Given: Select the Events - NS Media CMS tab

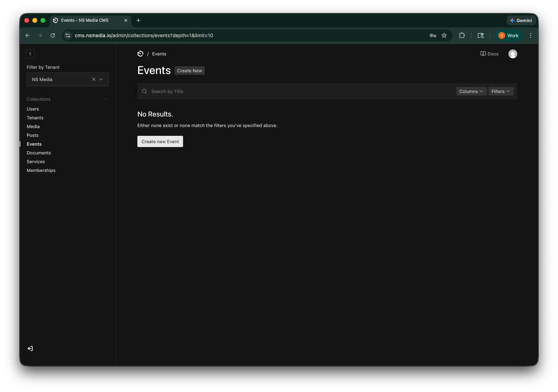Looking at the screenshot, I should [x=91, y=20].
